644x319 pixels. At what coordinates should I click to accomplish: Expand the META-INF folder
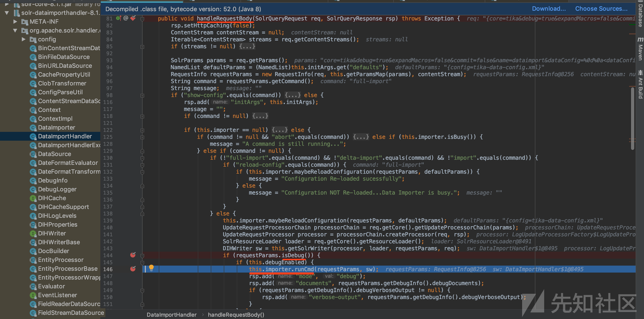(15, 22)
